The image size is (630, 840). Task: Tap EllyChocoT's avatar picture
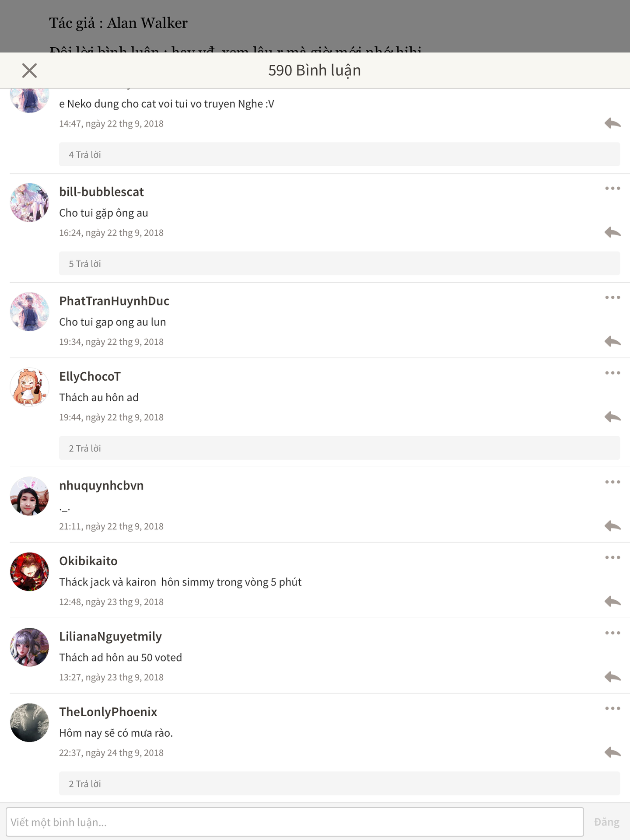tap(29, 387)
